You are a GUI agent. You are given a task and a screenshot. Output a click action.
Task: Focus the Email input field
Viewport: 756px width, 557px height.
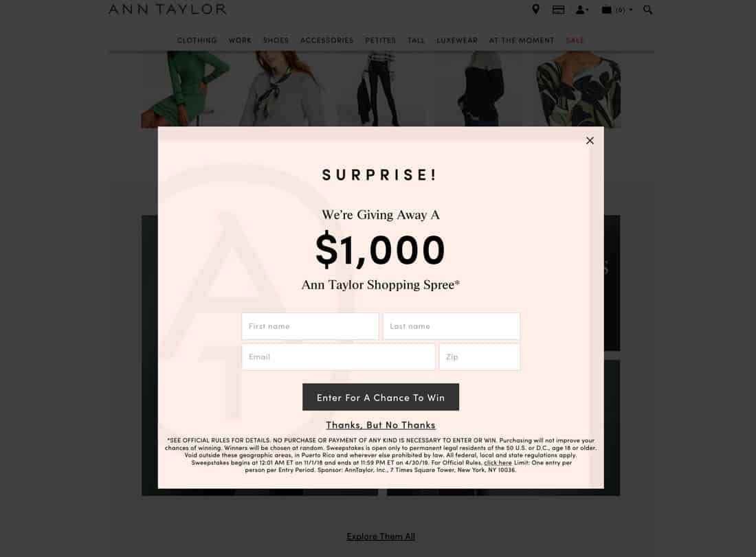[x=338, y=356]
